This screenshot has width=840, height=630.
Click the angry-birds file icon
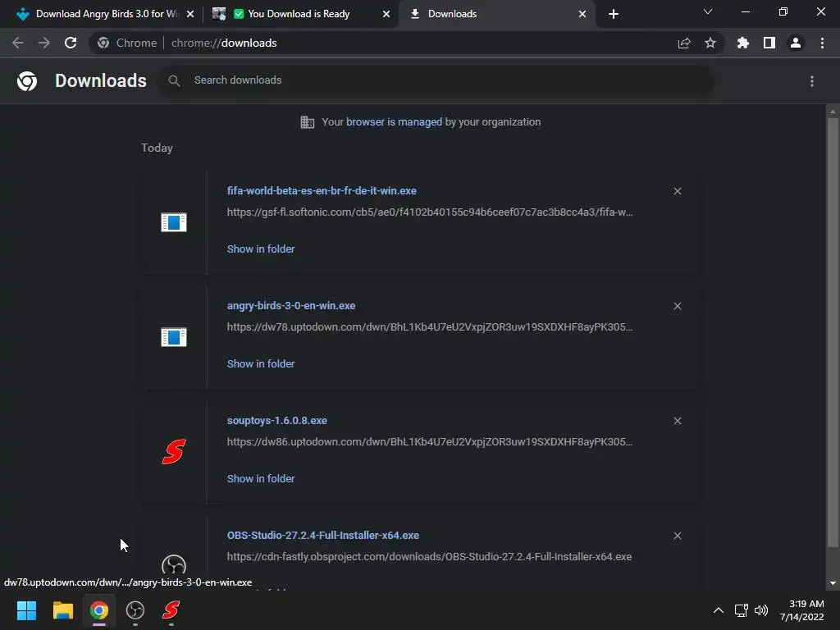174,337
